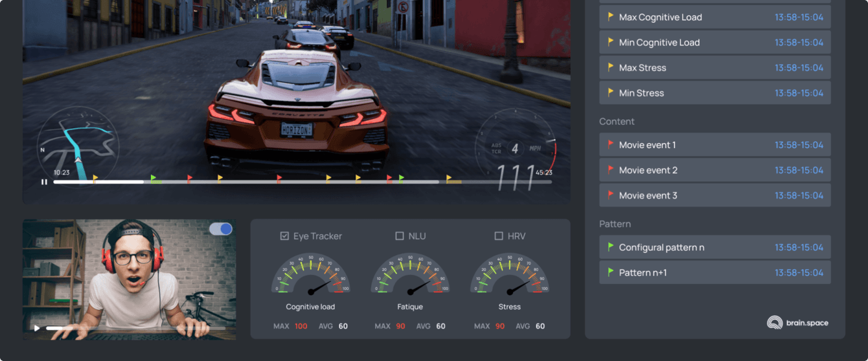The height and width of the screenshot is (361, 868).
Task: Select the Configural pattern n label
Action: pyautogui.click(x=661, y=247)
